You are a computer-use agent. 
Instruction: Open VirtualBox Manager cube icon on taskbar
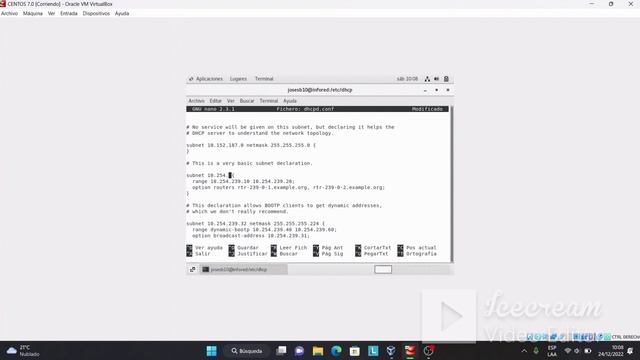pos(391,351)
